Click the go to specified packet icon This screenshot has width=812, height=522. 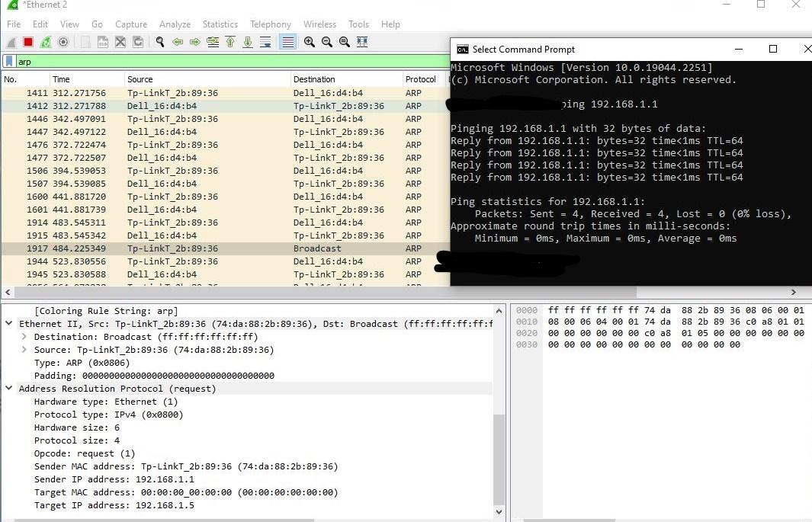(212, 43)
